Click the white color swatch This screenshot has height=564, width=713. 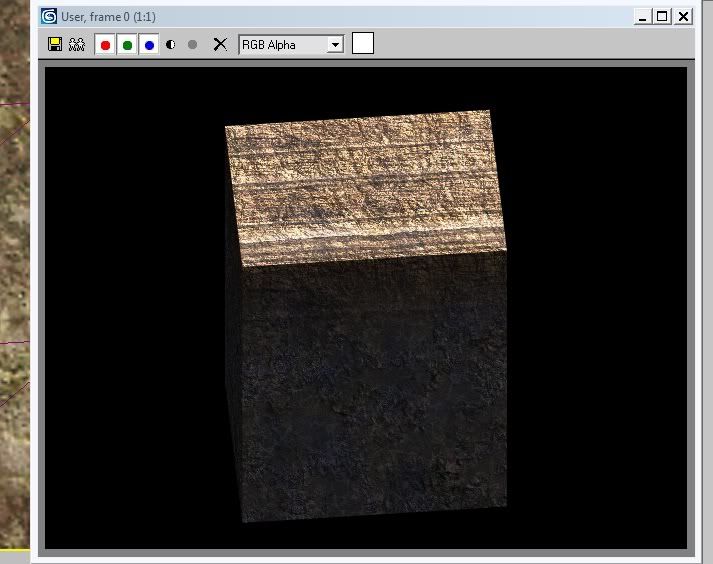click(363, 43)
